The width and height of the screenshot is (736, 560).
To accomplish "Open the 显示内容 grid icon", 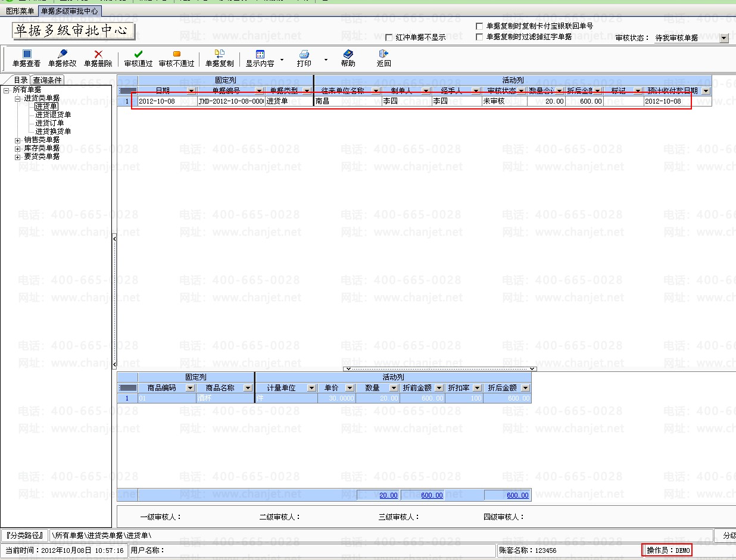I will tap(260, 54).
